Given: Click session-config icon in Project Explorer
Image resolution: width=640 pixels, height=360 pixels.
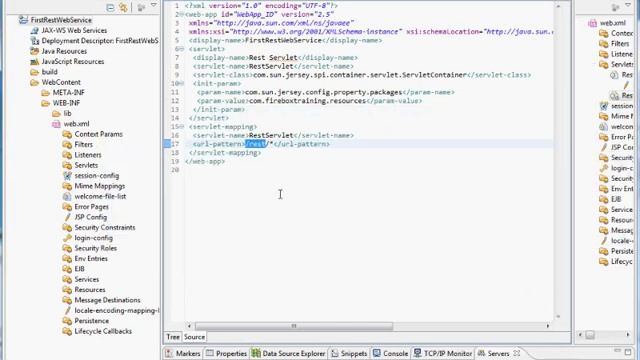Looking at the screenshot, I should pyautogui.click(x=67, y=176).
